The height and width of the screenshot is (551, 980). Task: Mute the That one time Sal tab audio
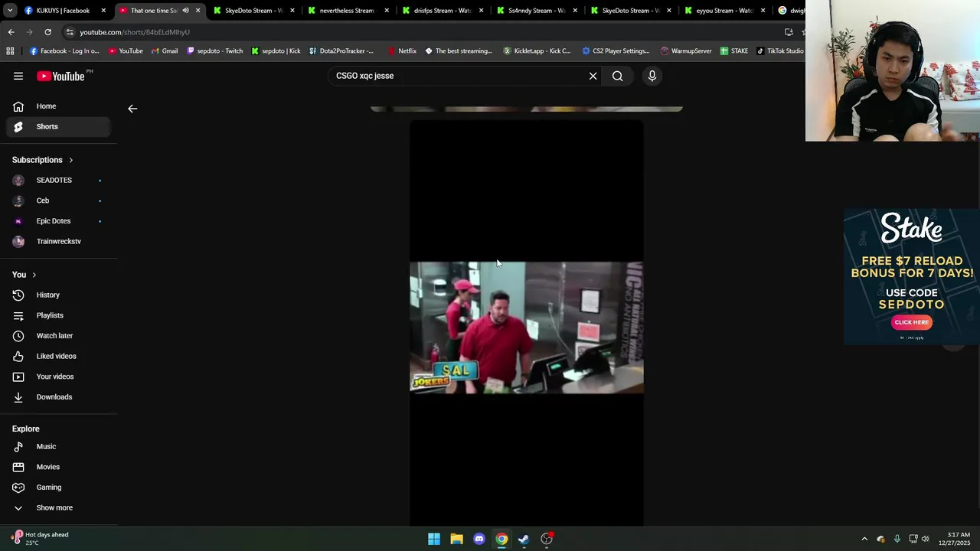click(x=185, y=11)
